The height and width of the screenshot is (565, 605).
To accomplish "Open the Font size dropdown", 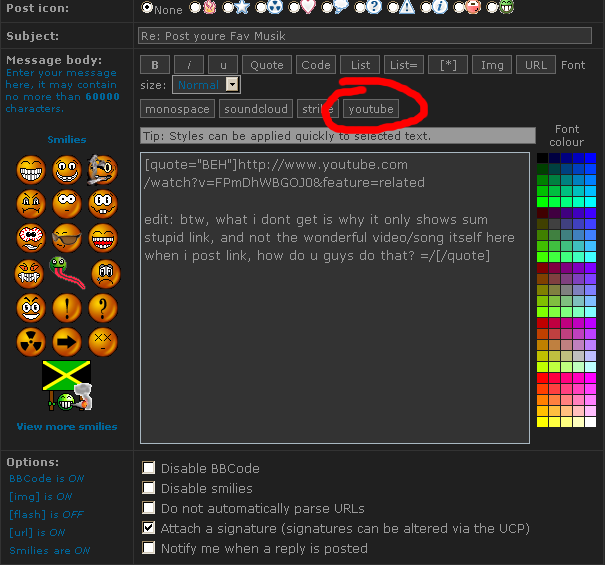I will coord(206,85).
